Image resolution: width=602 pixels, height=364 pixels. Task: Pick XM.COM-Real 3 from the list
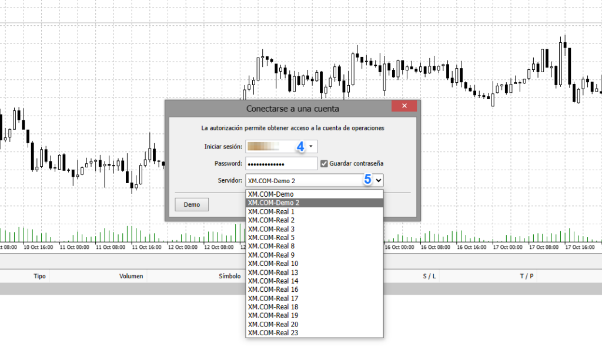[315, 229]
